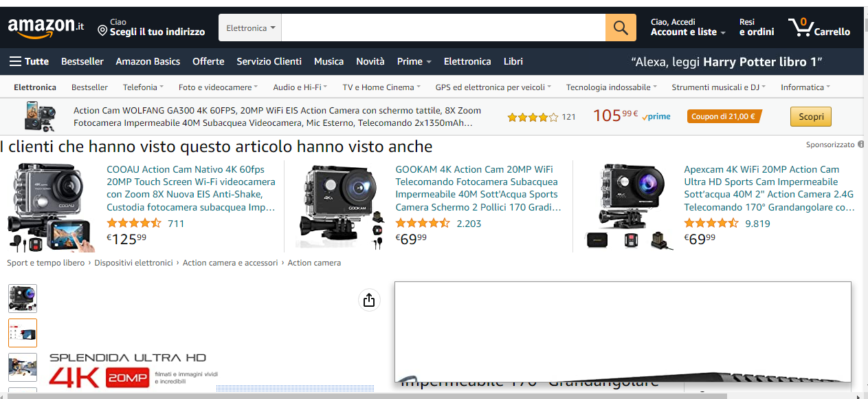Open the Carrello cart icon
This screenshot has width=868, height=399.
click(x=819, y=28)
